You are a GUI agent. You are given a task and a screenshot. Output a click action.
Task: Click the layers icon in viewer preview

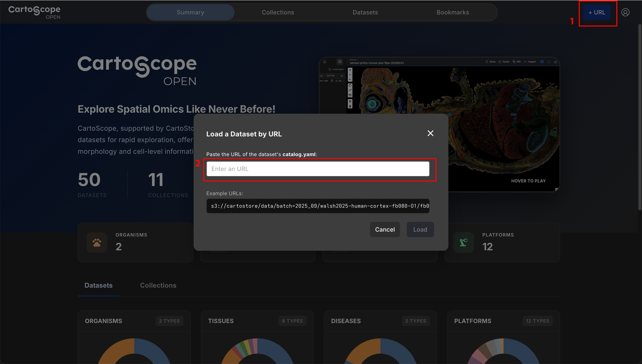pos(339,62)
